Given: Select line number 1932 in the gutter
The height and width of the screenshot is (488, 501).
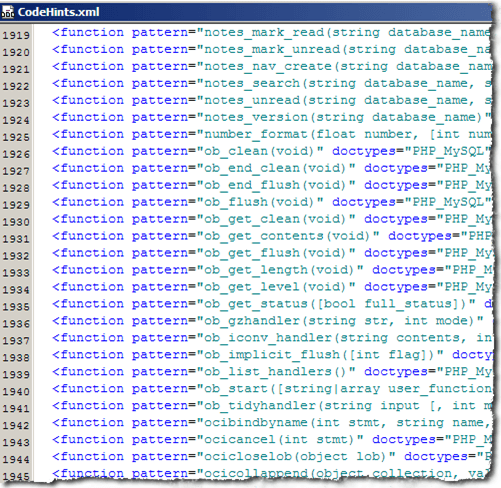Looking at the screenshot, I should (16, 256).
